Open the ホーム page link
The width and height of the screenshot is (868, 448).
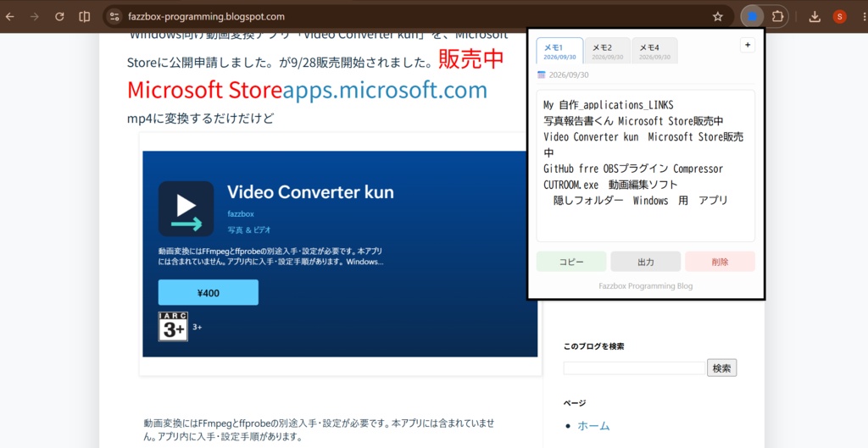593,426
